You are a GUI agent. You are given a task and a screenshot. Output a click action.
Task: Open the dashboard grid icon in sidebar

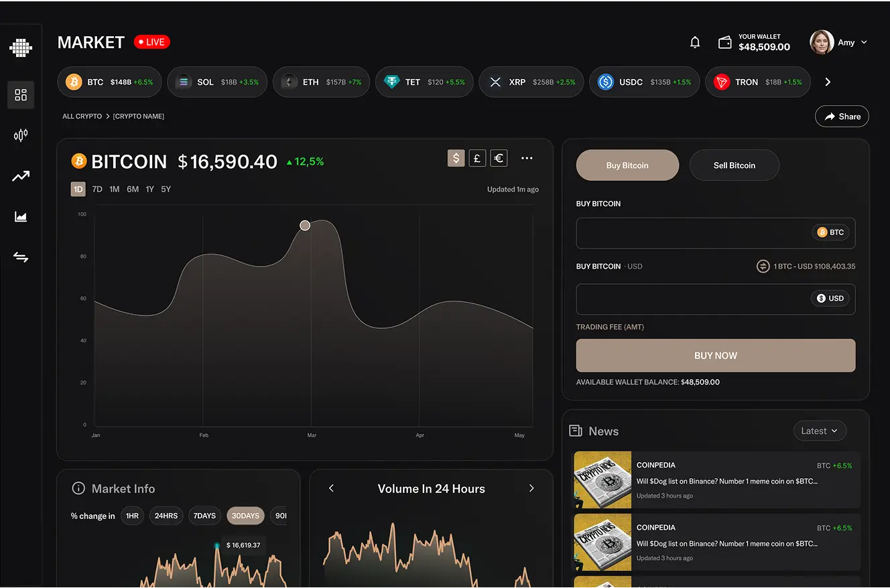pyautogui.click(x=21, y=95)
